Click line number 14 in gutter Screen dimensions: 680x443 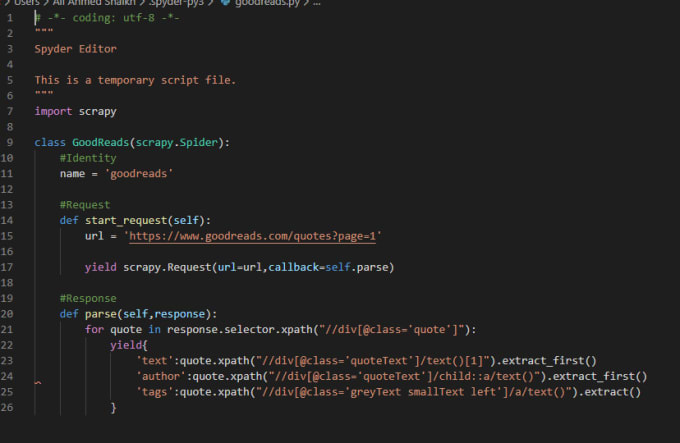7,221
